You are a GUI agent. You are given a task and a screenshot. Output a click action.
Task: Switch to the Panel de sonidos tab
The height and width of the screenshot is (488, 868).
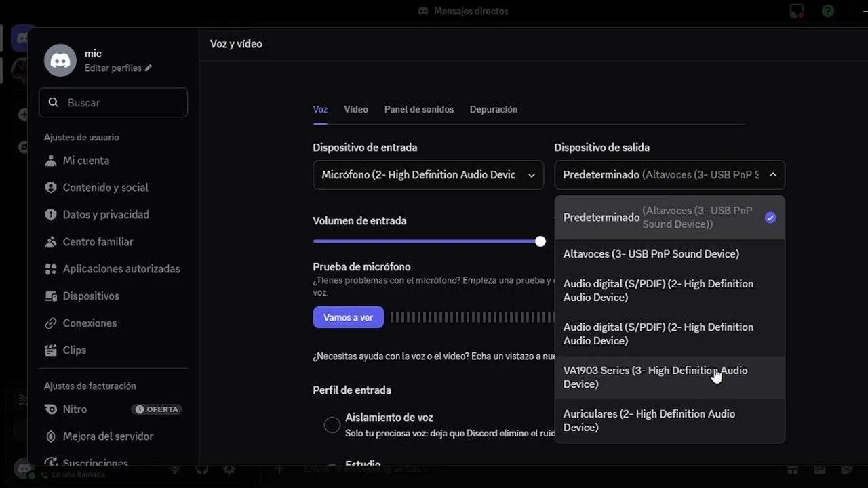[x=419, y=109]
